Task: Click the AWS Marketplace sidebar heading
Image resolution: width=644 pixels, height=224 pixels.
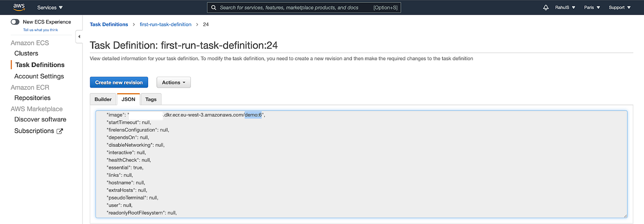Action: (37, 109)
